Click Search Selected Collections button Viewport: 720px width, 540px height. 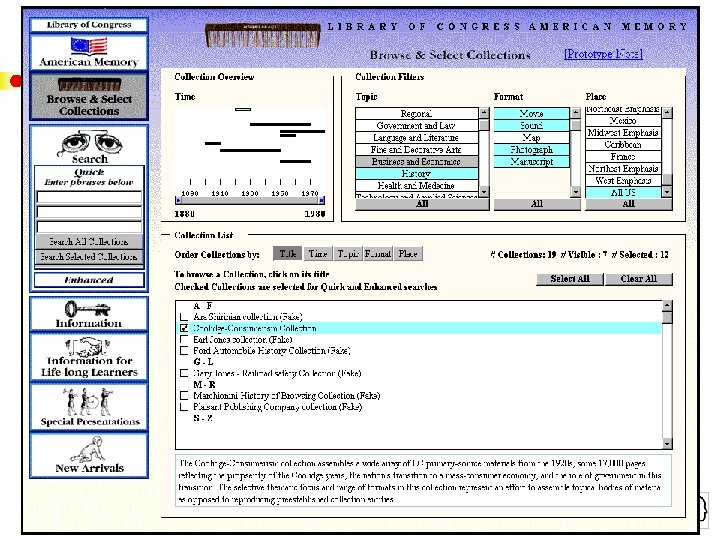[x=89, y=257]
